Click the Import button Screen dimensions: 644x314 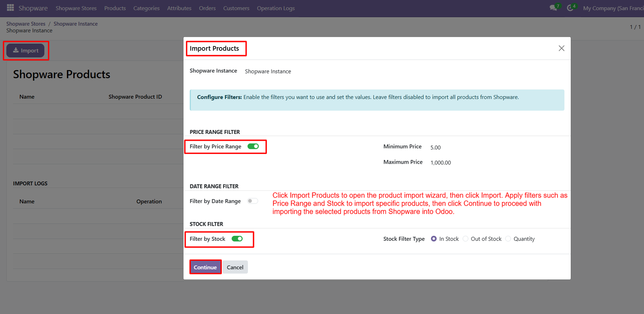[25, 50]
